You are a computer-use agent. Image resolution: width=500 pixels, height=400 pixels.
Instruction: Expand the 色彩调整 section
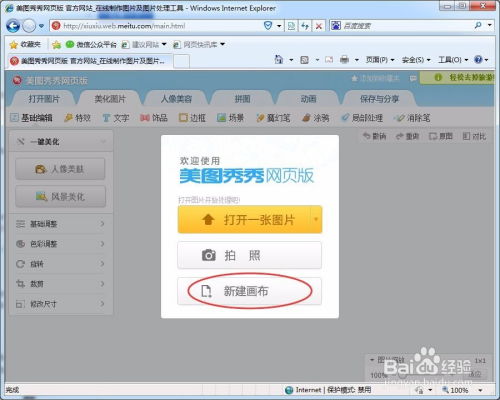(x=61, y=244)
